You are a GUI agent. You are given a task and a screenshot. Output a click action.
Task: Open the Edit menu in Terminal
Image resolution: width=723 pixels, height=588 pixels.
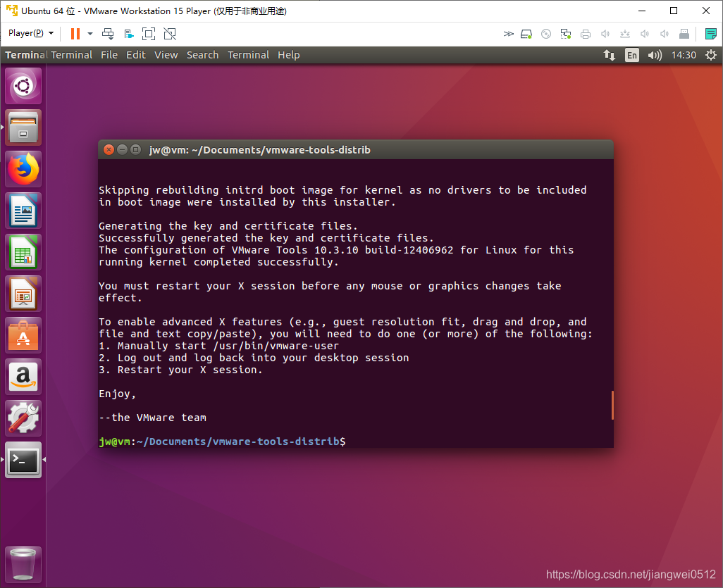pos(136,55)
